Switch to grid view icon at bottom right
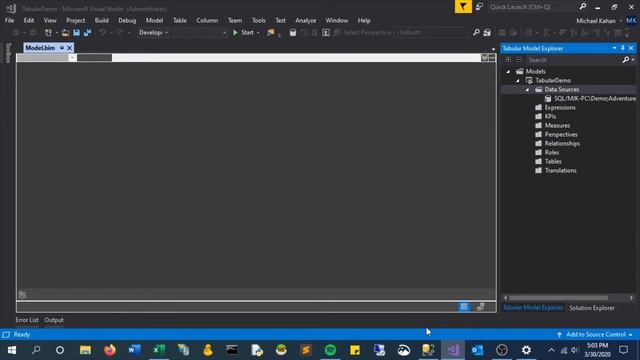This screenshot has width=640, height=360. tap(464, 307)
